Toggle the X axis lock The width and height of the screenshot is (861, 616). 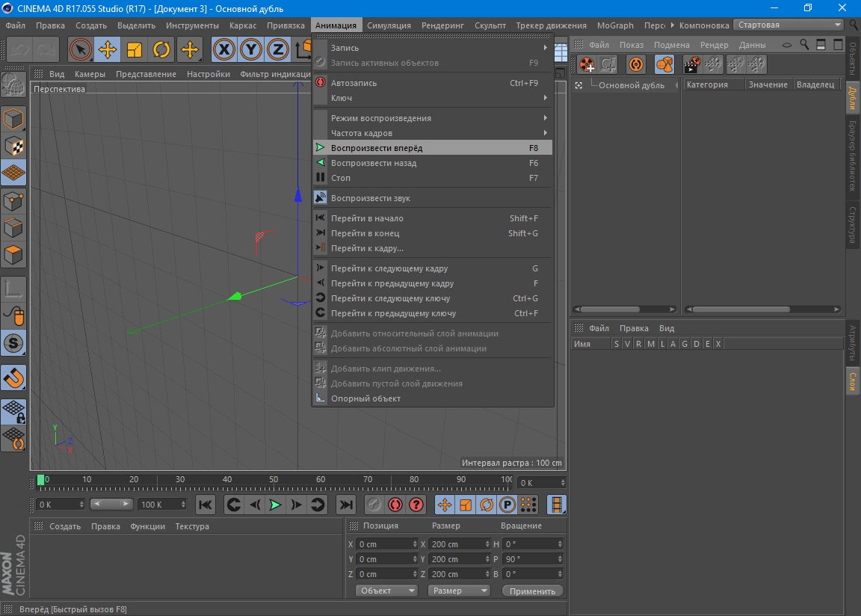pos(223,50)
